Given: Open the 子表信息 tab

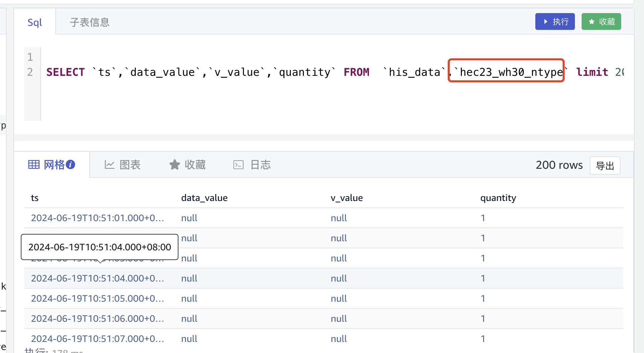Looking at the screenshot, I should 90,22.
